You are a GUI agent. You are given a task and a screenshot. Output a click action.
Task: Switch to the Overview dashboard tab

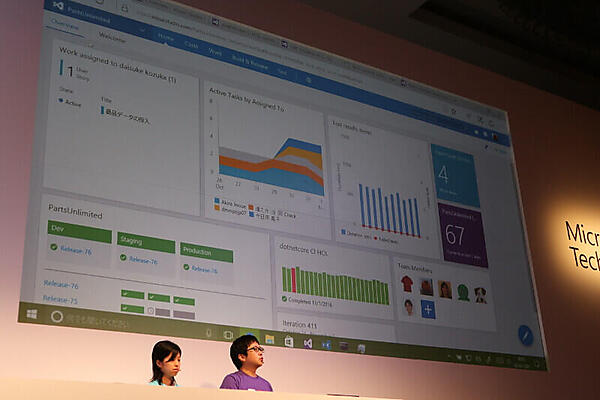tap(65, 24)
